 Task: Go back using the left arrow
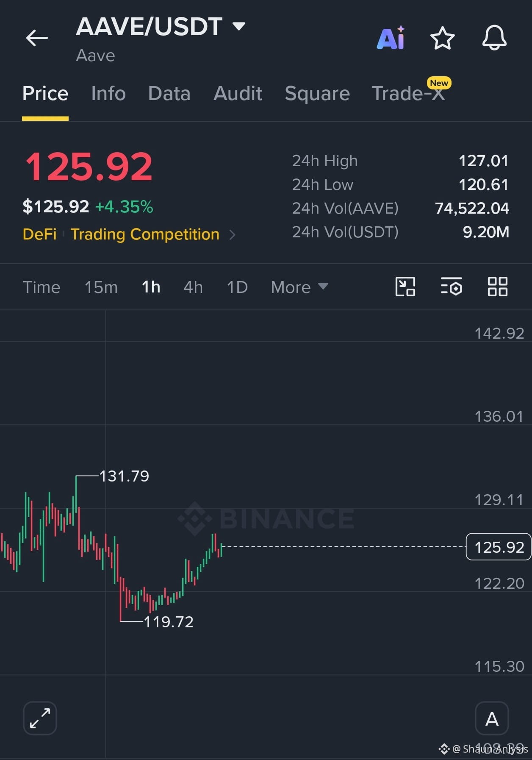coord(37,38)
